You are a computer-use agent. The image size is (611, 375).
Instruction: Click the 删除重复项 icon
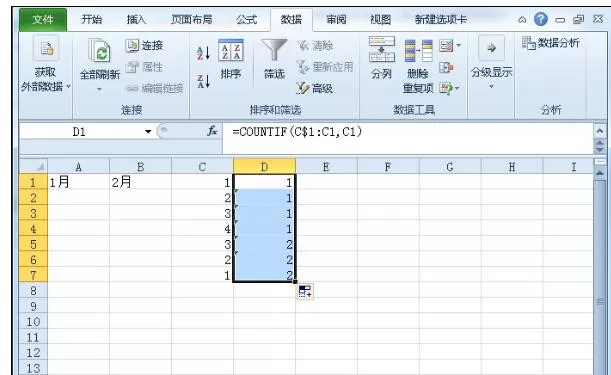point(418,51)
